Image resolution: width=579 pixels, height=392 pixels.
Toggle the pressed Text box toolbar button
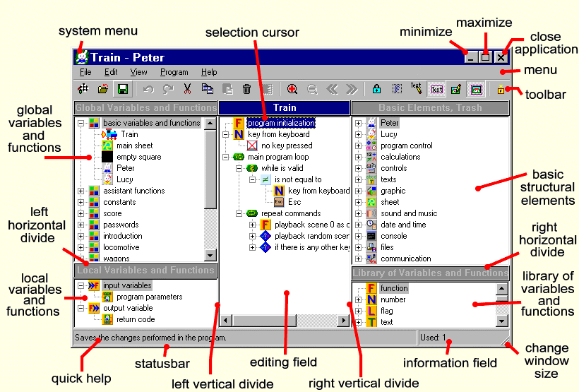click(x=436, y=89)
